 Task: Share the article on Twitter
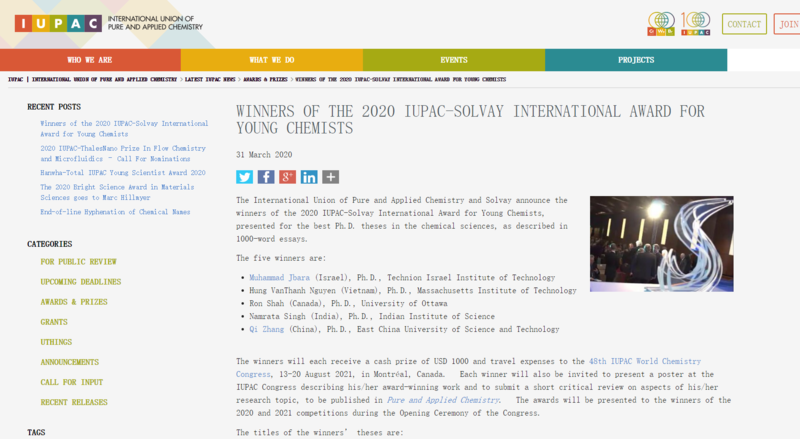tap(244, 177)
